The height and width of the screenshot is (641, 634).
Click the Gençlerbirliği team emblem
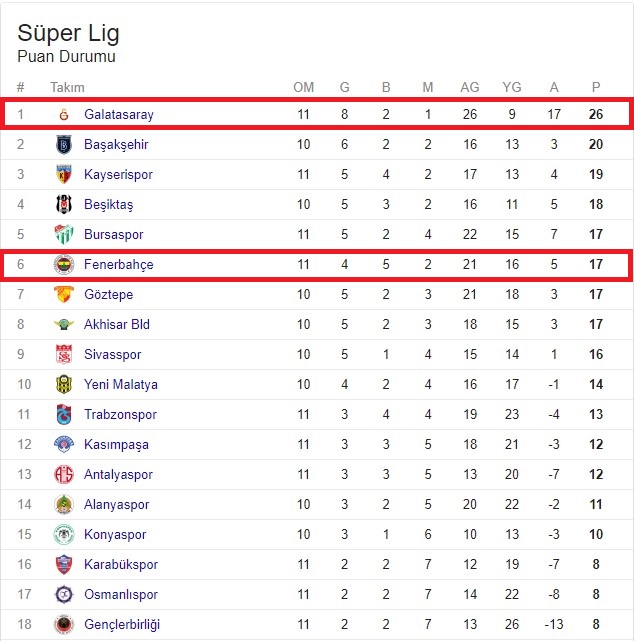(64, 624)
